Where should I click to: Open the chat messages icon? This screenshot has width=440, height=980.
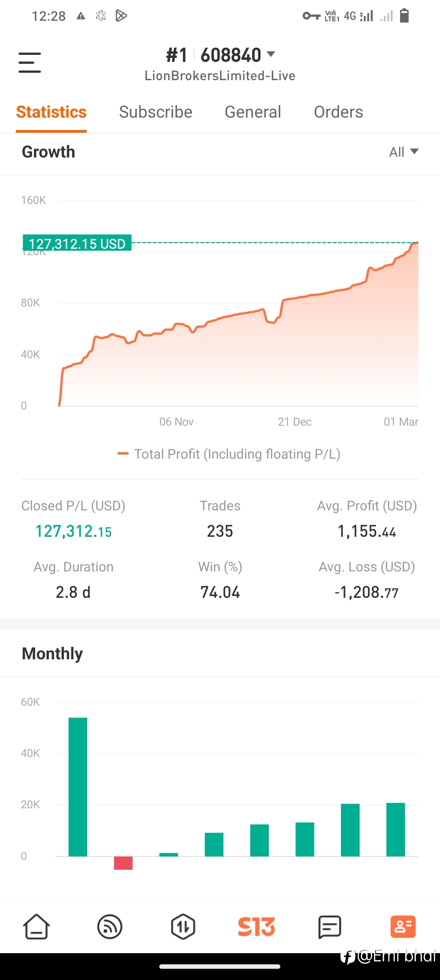[329, 927]
